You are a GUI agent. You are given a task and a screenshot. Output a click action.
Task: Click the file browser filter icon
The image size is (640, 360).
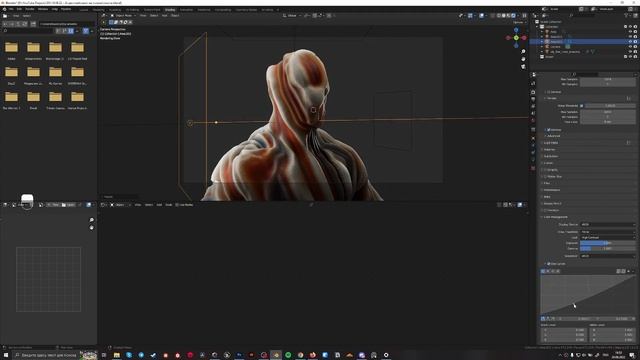86,31
